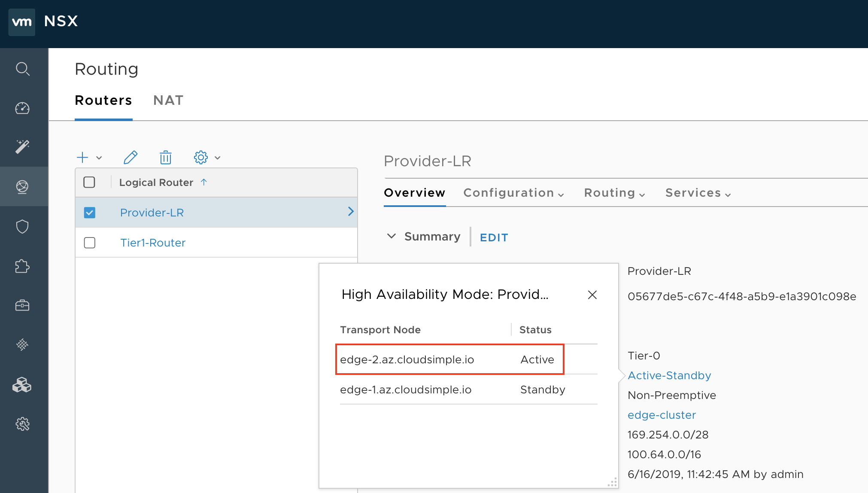Expand the Configuration dropdown tab

point(514,193)
